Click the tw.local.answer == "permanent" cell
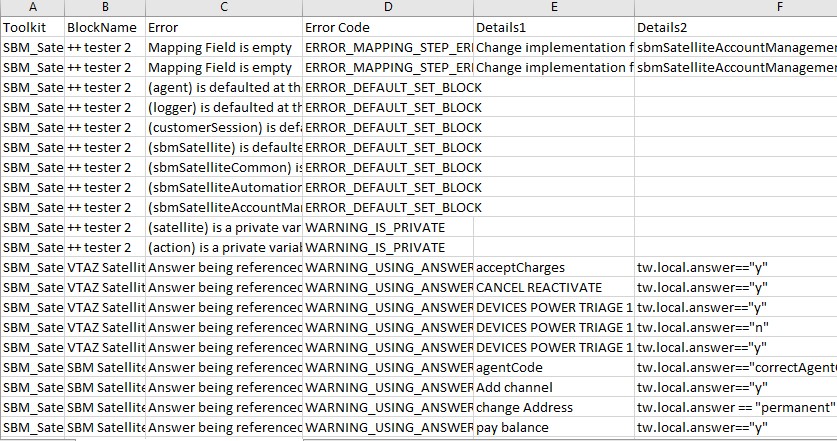Image resolution: width=837 pixels, height=441 pixels. click(735, 407)
